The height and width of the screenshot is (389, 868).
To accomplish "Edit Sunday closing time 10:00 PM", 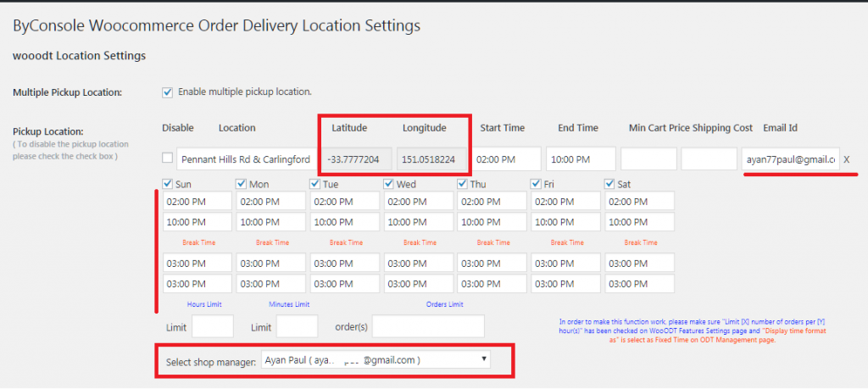I will click(197, 222).
